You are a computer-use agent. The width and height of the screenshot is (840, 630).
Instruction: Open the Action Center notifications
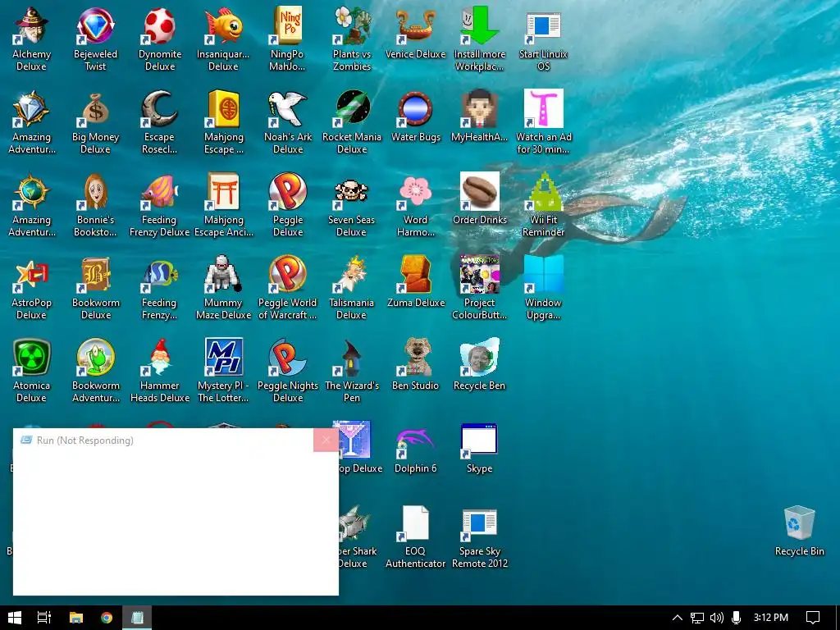tap(813, 618)
